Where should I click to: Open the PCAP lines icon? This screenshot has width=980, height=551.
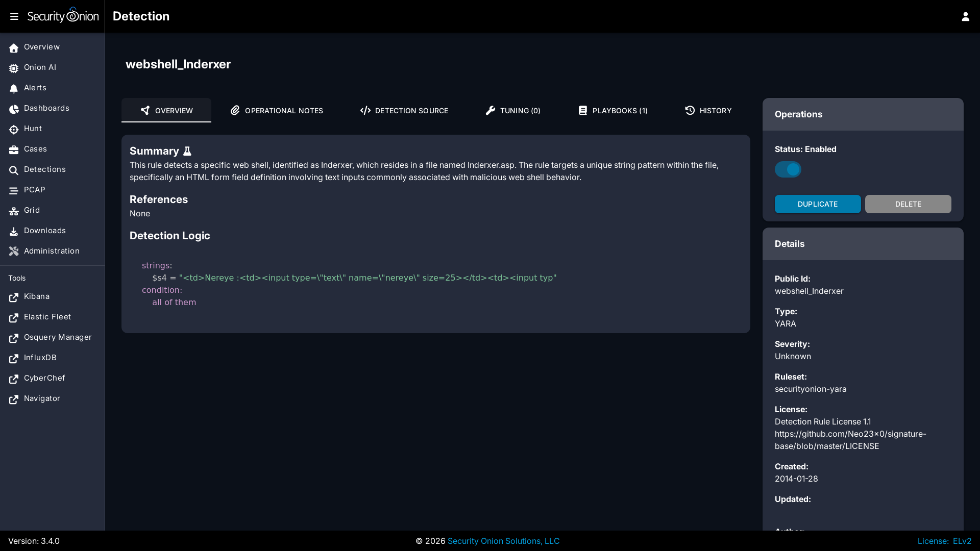[14, 190]
